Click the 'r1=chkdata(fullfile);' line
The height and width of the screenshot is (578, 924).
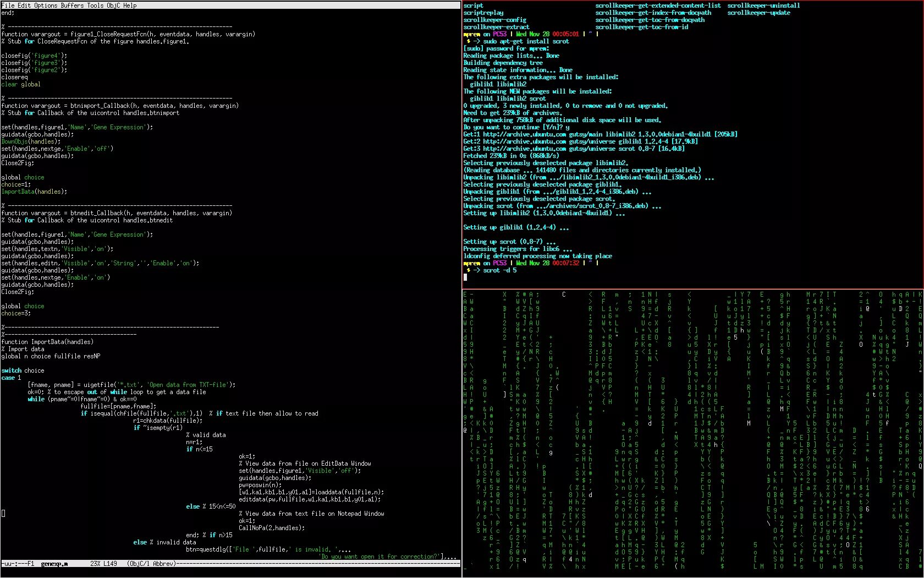tap(168, 421)
